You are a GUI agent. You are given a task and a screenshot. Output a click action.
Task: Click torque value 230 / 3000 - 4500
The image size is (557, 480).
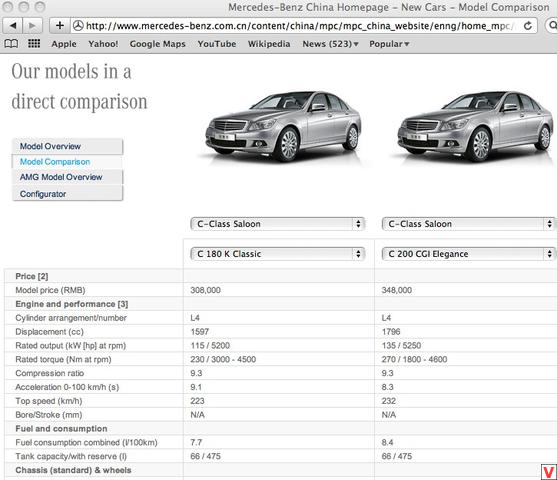(x=223, y=359)
